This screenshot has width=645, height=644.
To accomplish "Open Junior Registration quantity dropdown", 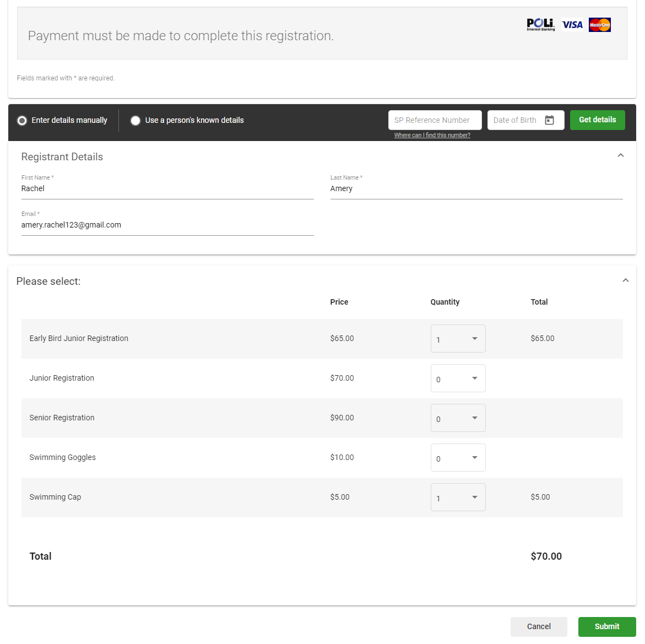I will [x=458, y=378].
